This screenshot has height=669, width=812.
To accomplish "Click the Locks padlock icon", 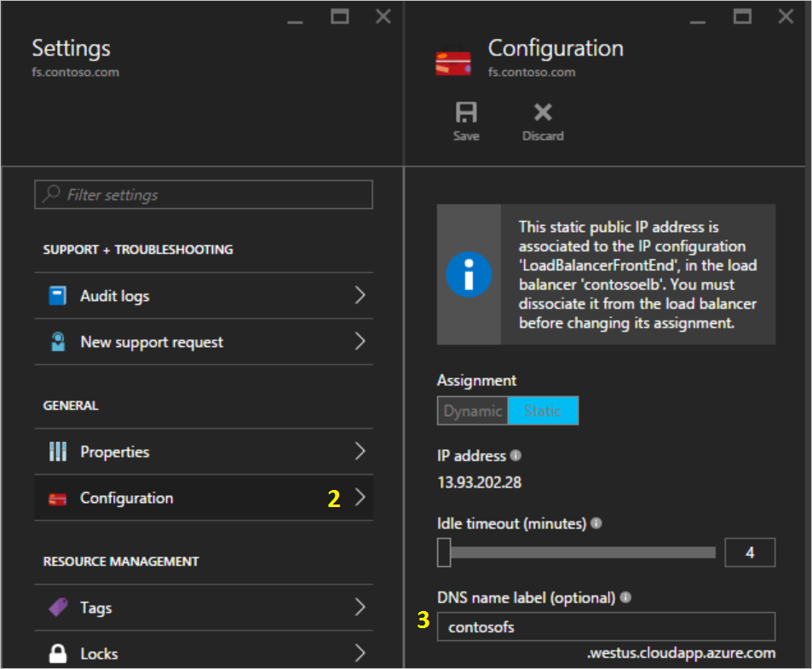I will 57,654.
